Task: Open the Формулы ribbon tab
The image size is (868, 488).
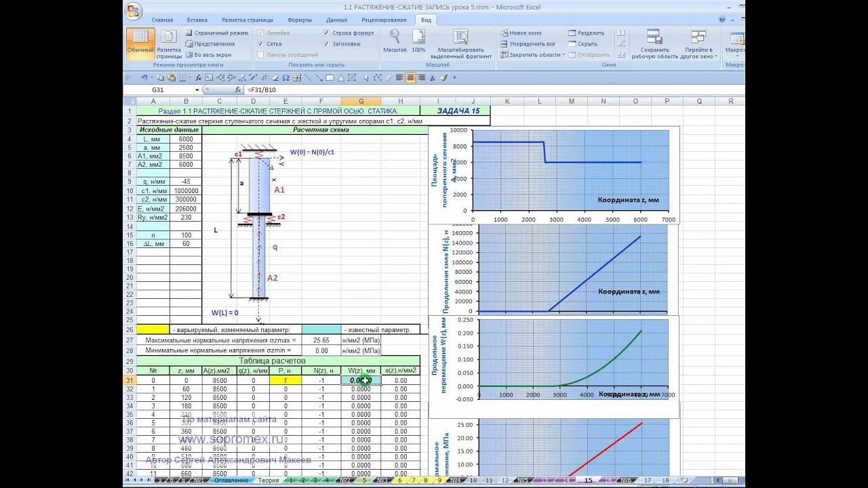Action: (300, 20)
